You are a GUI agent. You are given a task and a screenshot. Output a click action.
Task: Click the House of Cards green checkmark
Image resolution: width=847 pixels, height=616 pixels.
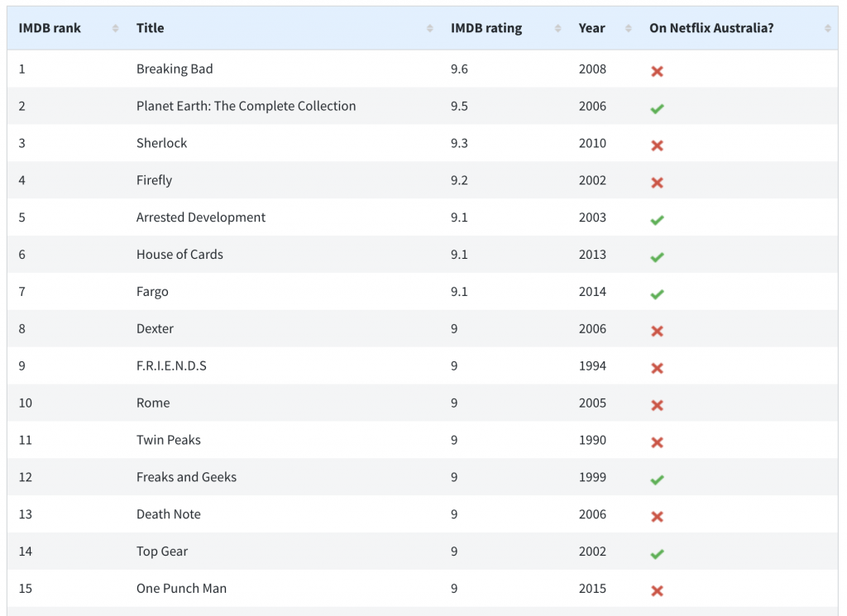click(657, 257)
